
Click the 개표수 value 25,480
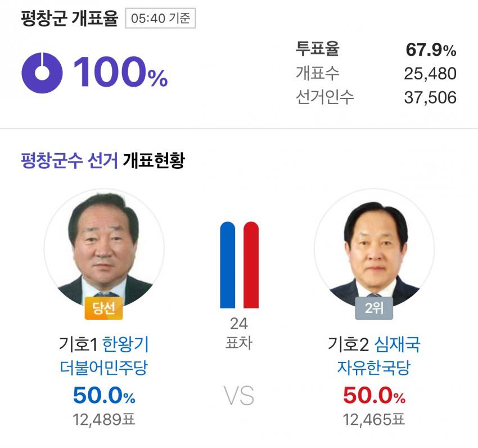430,74
